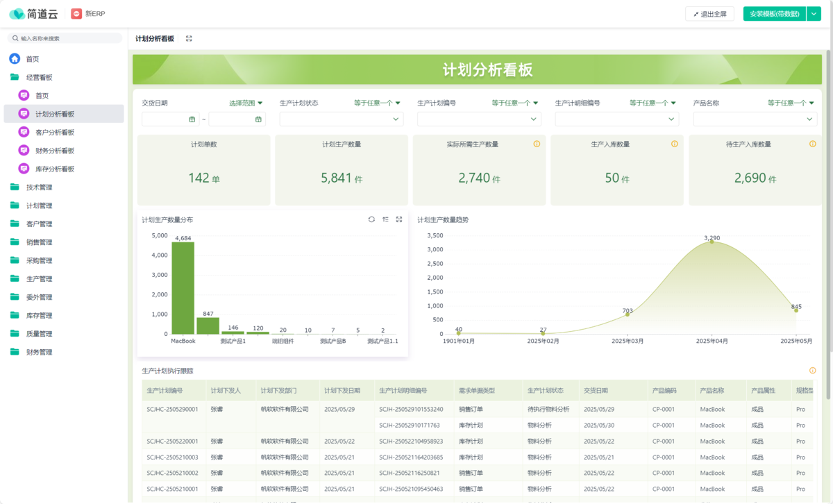Screen dimensions: 833x504
Task: Open the end date calendar icon
Action: (x=259, y=119)
